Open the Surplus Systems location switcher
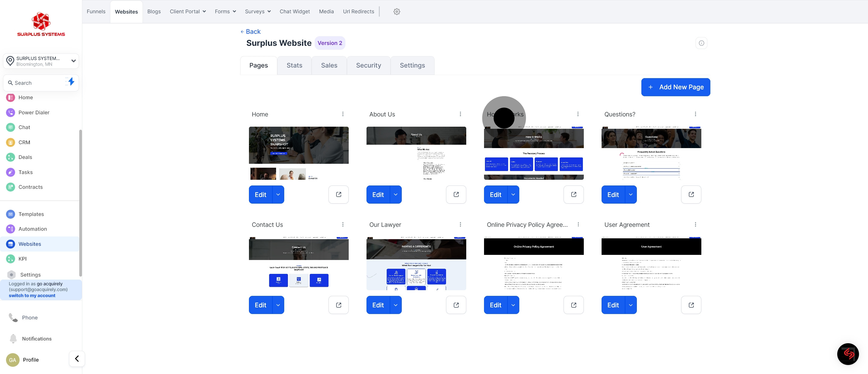 pyautogui.click(x=41, y=61)
